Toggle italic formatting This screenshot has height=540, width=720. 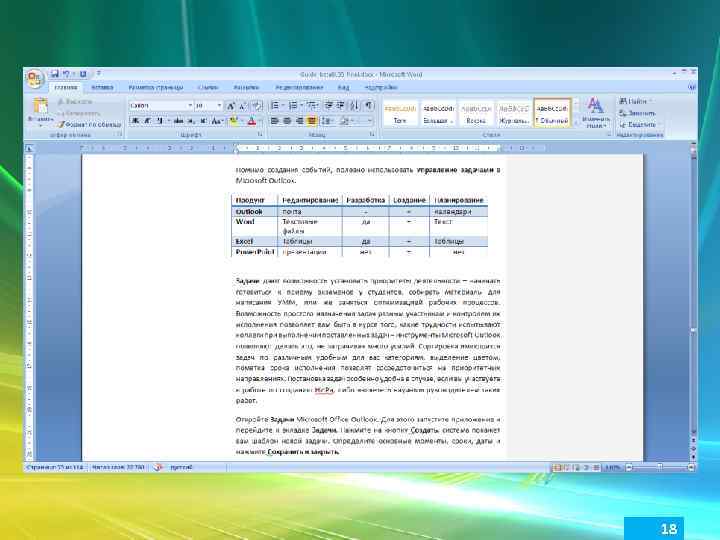(x=147, y=121)
